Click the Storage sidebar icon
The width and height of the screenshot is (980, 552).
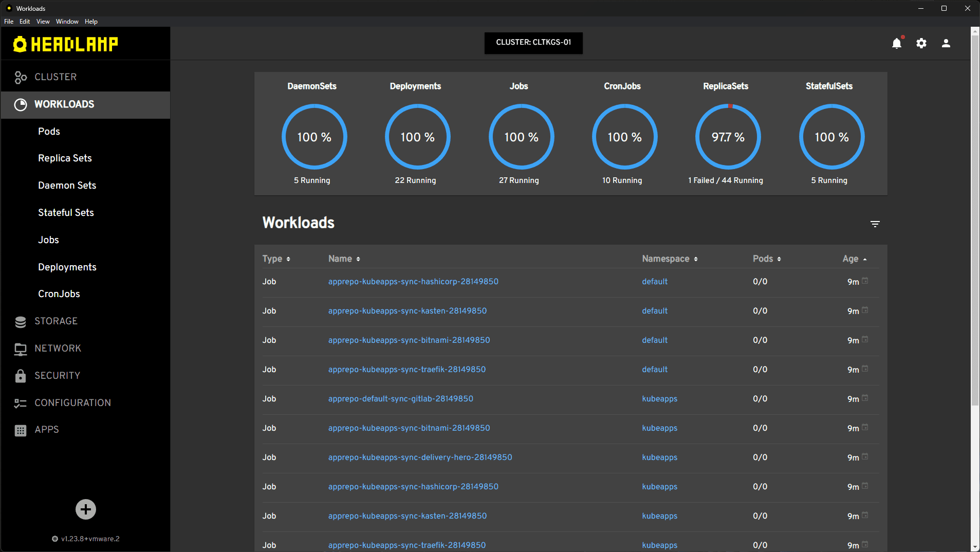[x=21, y=321]
